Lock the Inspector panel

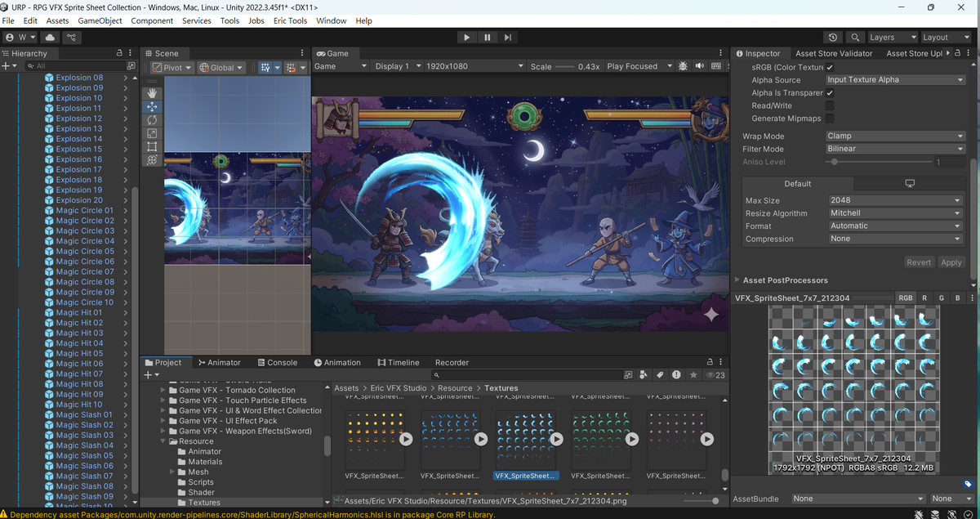(960, 53)
